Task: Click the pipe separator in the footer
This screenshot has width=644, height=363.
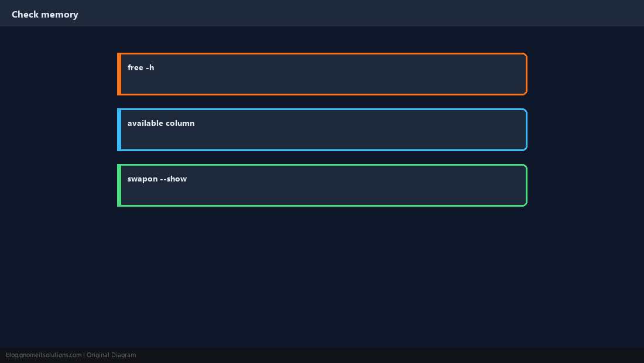Action: click(x=84, y=355)
